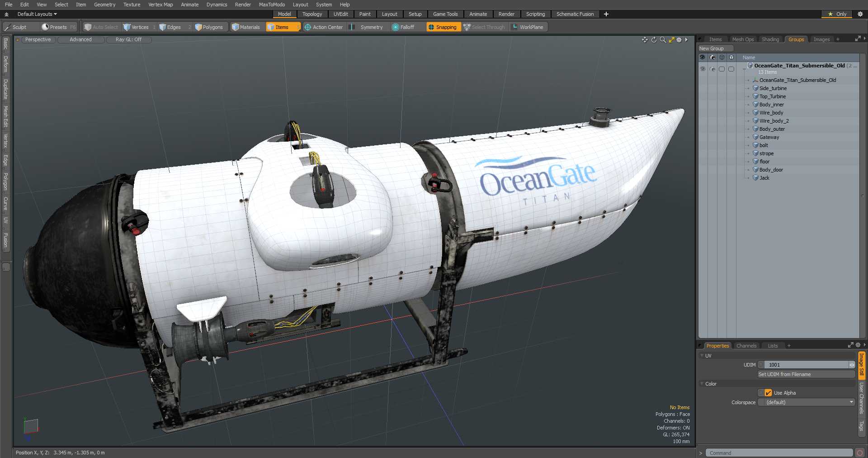Image resolution: width=868 pixels, height=458 pixels.
Task: Click Set UDIM from Filename
Action: [807, 374]
